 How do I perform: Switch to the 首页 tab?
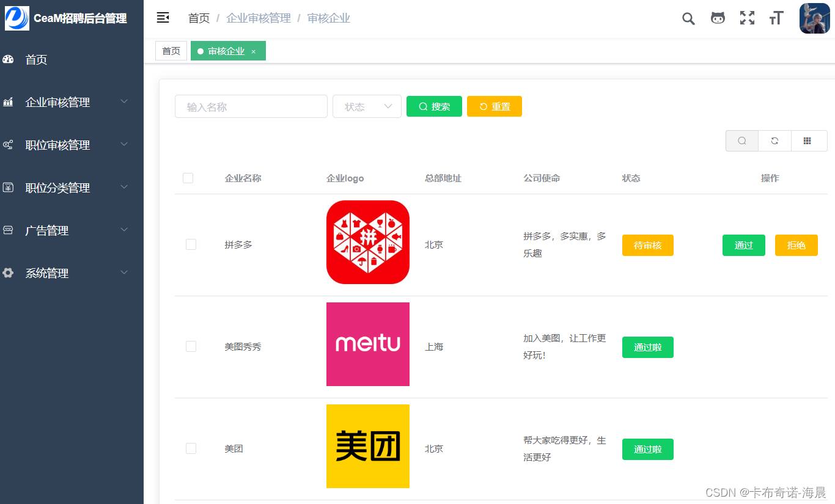coord(171,51)
